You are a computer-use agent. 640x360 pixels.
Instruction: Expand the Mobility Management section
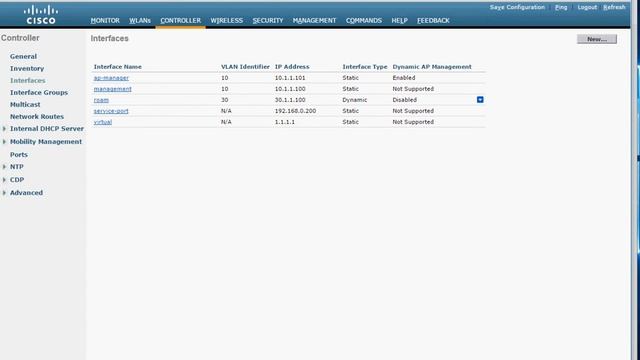4,142
